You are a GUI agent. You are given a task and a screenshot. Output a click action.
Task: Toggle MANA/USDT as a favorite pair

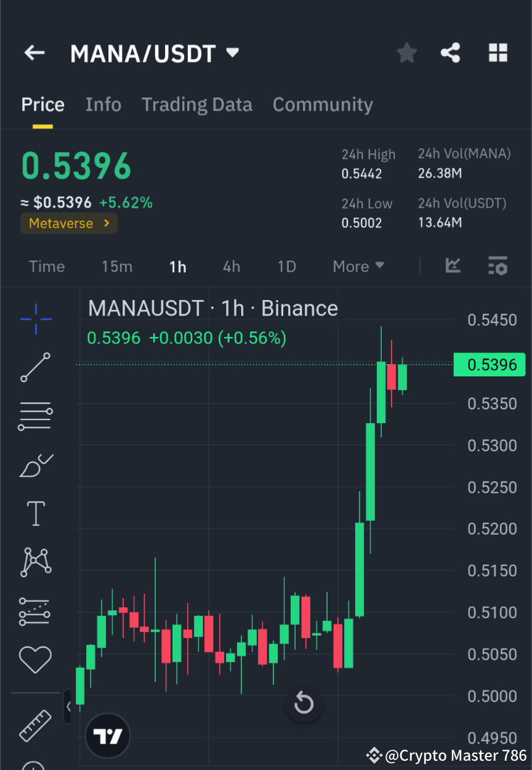406,53
